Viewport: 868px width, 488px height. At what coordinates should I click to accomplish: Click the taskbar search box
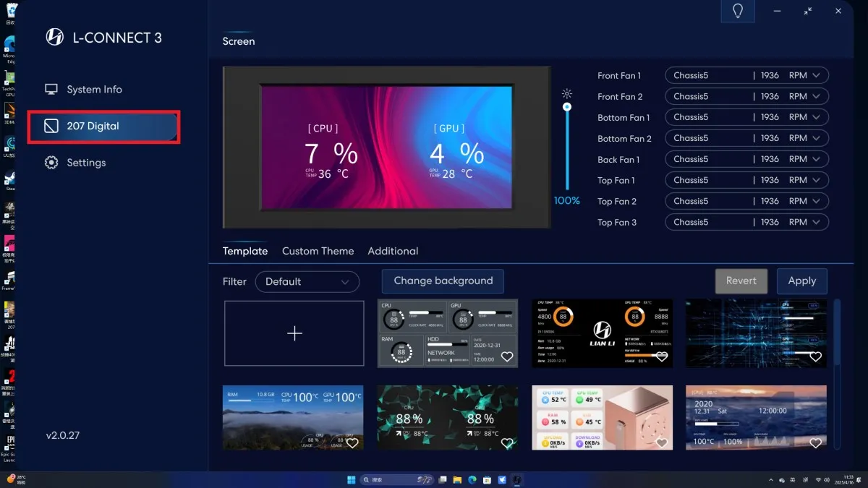[x=397, y=479]
